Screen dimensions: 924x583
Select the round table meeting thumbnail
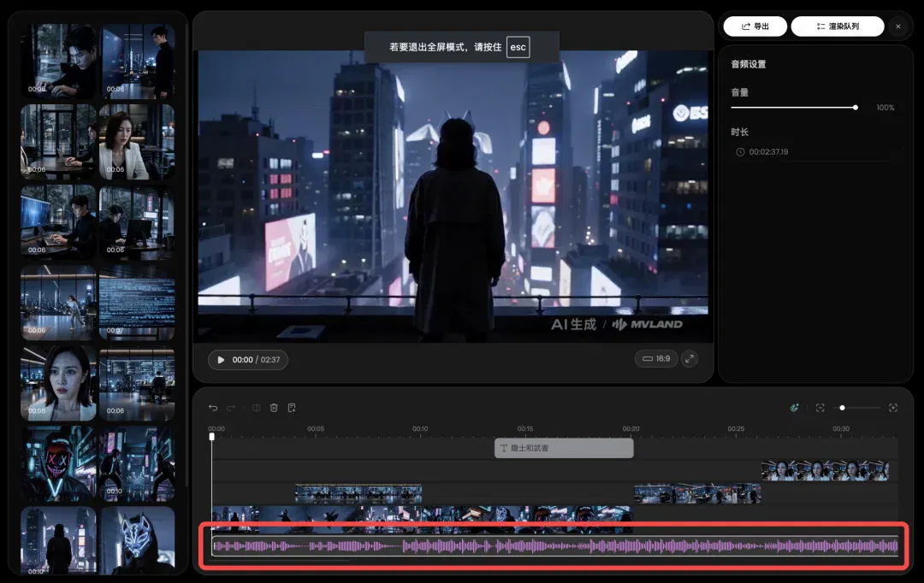(58, 141)
